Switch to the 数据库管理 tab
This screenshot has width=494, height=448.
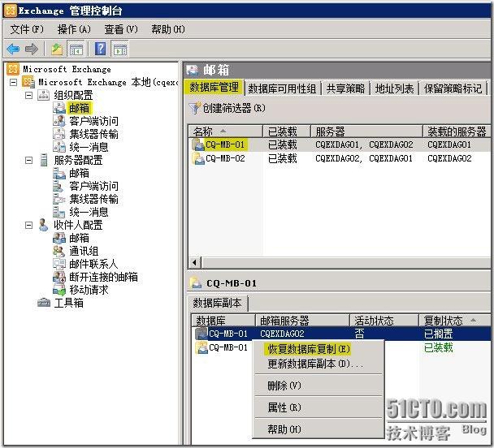pos(214,87)
